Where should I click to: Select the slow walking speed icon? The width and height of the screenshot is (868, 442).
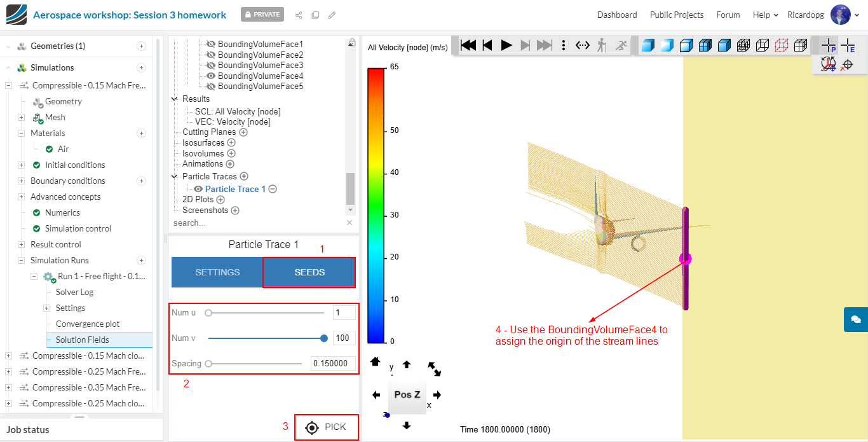point(601,45)
